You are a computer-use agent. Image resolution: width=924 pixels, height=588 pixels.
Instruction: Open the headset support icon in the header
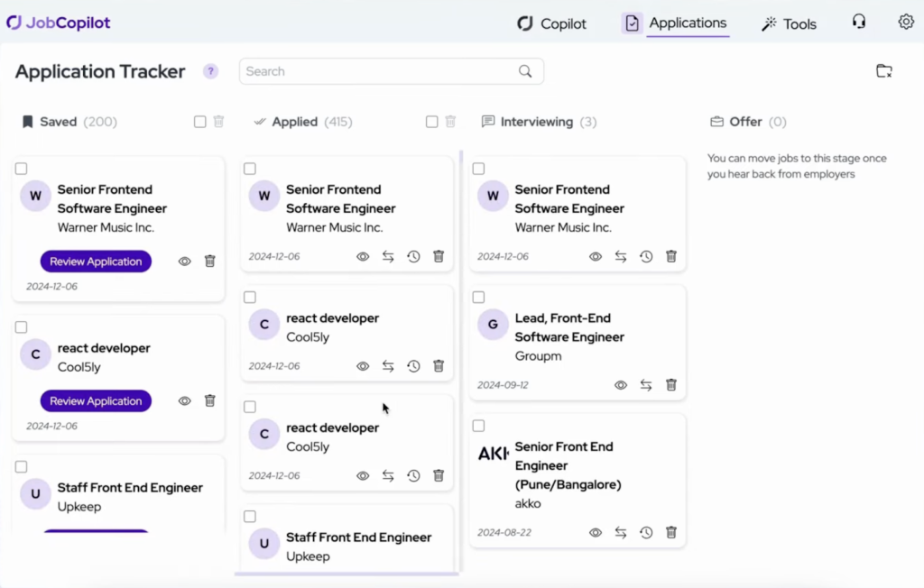859,22
